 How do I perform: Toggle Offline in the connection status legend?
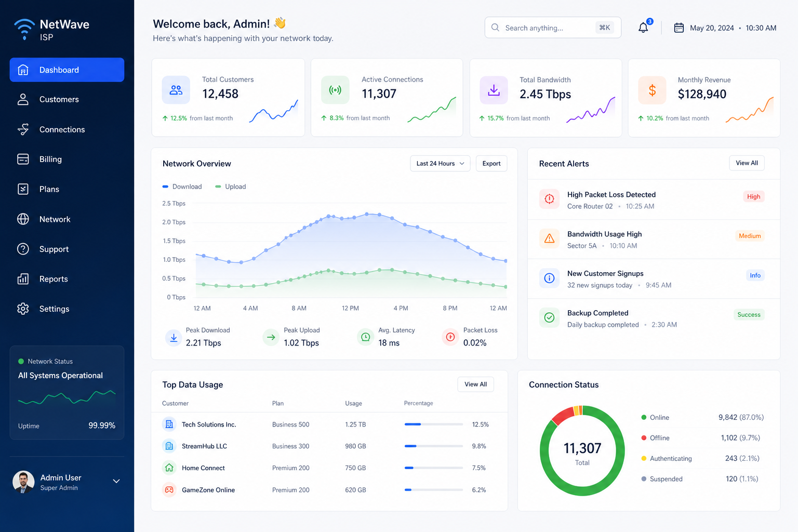click(x=655, y=438)
